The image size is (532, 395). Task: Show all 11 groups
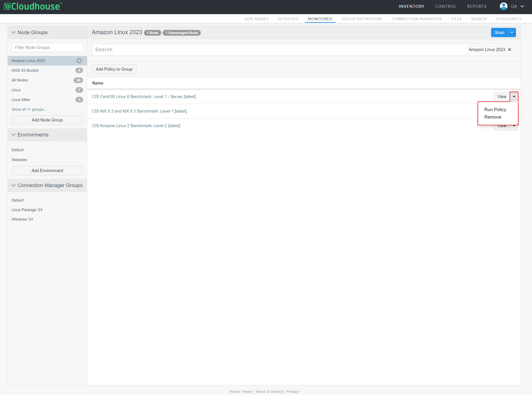[x=29, y=109]
